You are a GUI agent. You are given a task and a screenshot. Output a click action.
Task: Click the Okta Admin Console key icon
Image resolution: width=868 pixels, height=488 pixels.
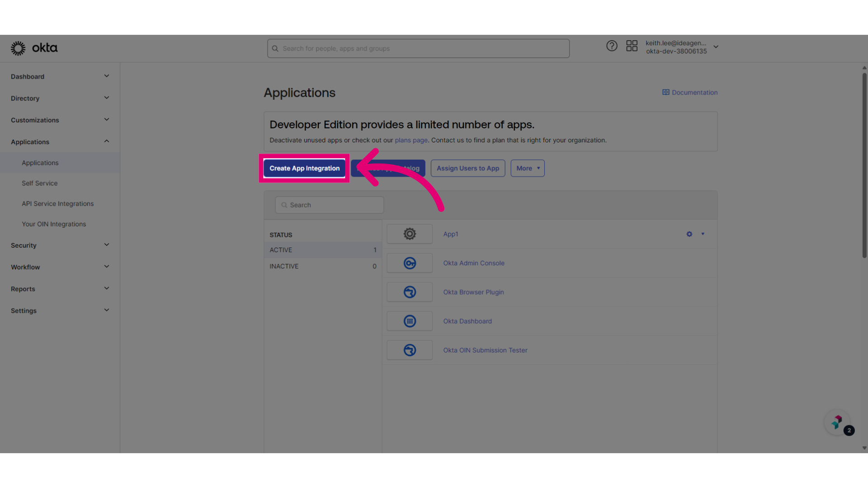[x=410, y=263]
